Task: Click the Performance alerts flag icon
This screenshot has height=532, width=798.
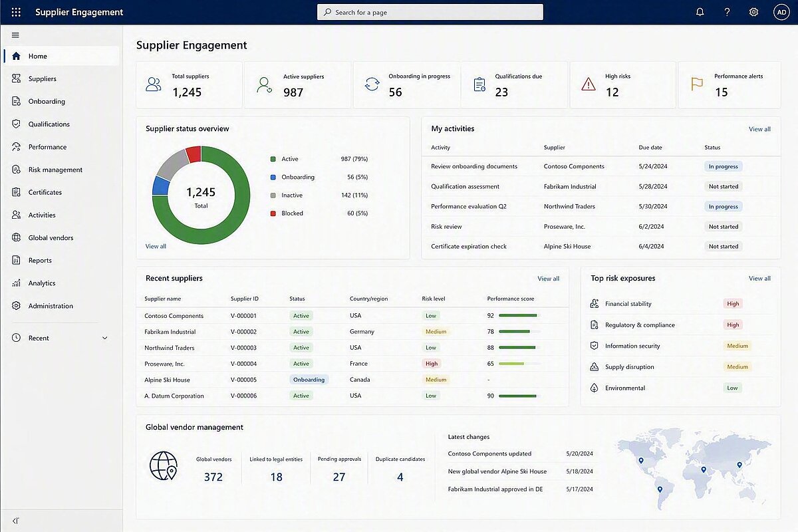Action: coord(696,84)
